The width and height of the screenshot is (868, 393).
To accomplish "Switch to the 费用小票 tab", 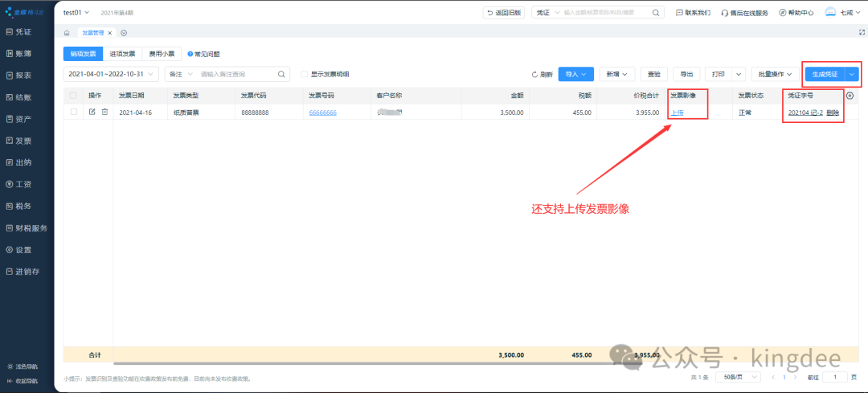I will coord(162,54).
